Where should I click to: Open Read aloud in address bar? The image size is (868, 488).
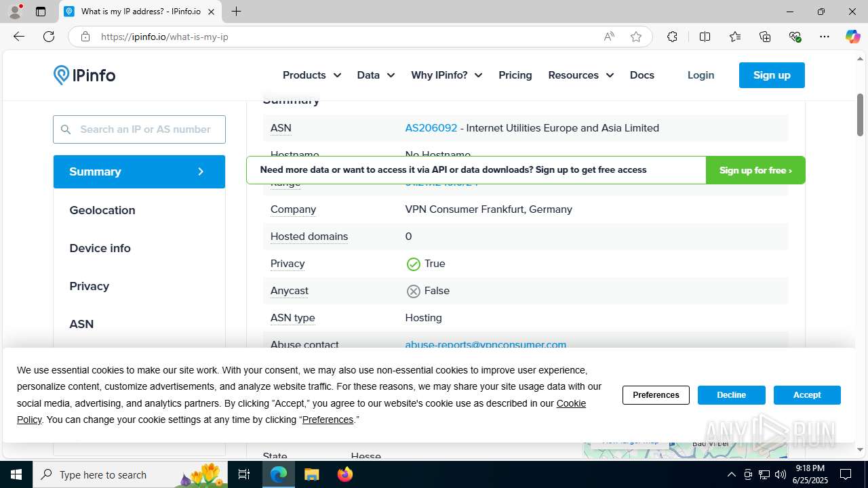[x=609, y=37]
